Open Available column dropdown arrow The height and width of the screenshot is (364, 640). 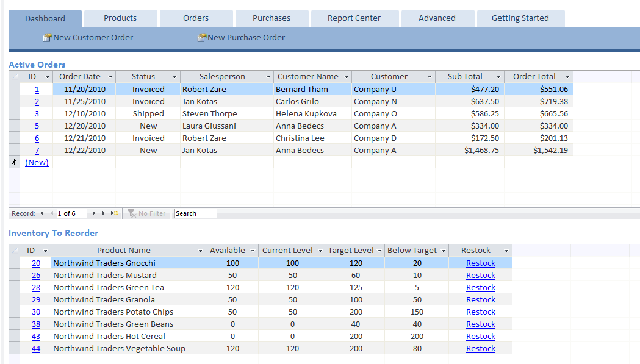pos(253,251)
